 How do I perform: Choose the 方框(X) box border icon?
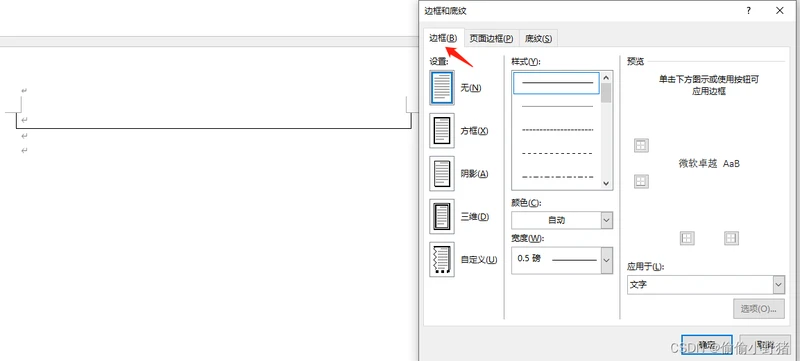[x=442, y=131]
